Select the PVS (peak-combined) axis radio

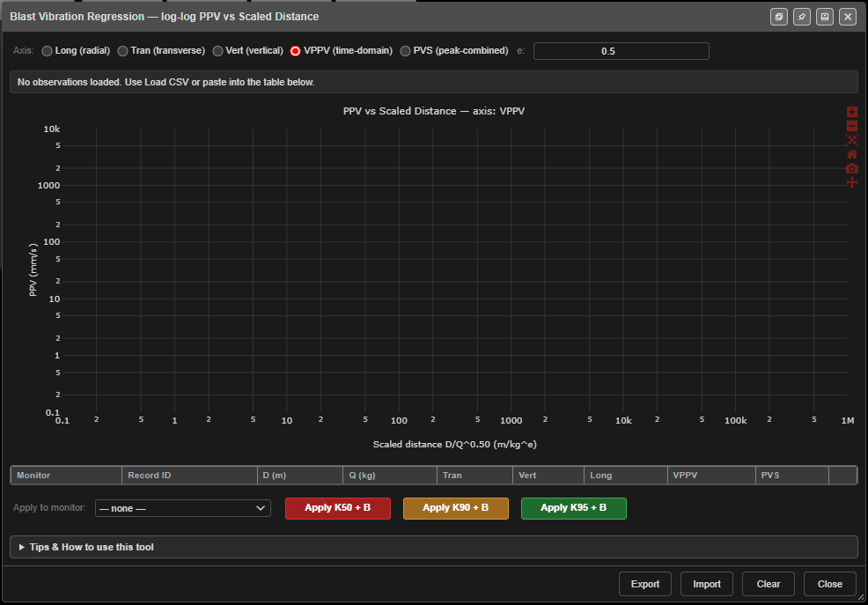(x=405, y=51)
